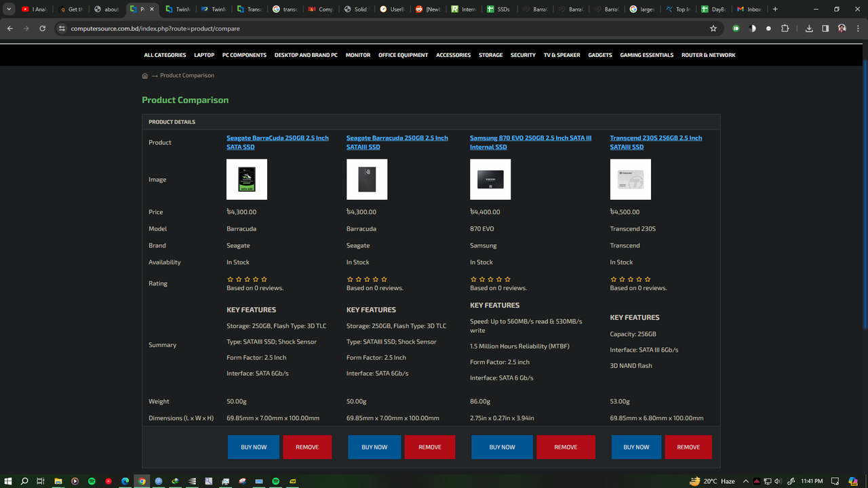Open the SECURITY menu
The width and height of the screenshot is (868, 488).
tap(523, 55)
